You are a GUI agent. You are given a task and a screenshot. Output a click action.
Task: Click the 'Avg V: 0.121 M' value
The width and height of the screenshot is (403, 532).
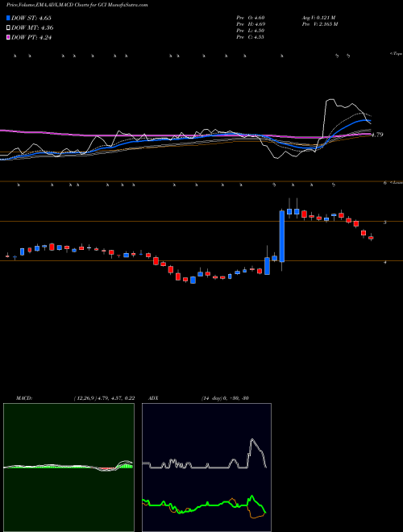pyautogui.click(x=318, y=18)
